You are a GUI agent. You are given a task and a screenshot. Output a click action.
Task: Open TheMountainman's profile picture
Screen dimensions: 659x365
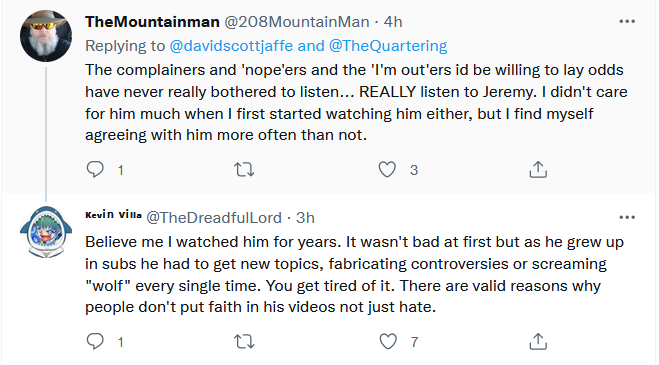(x=46, y=36)
